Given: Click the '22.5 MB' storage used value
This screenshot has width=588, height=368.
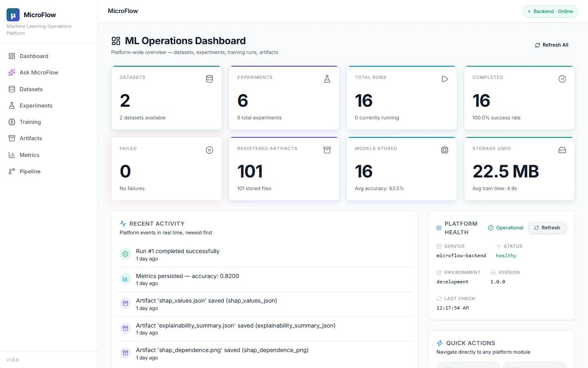Looking at the screenshot, I should (506, 171).
